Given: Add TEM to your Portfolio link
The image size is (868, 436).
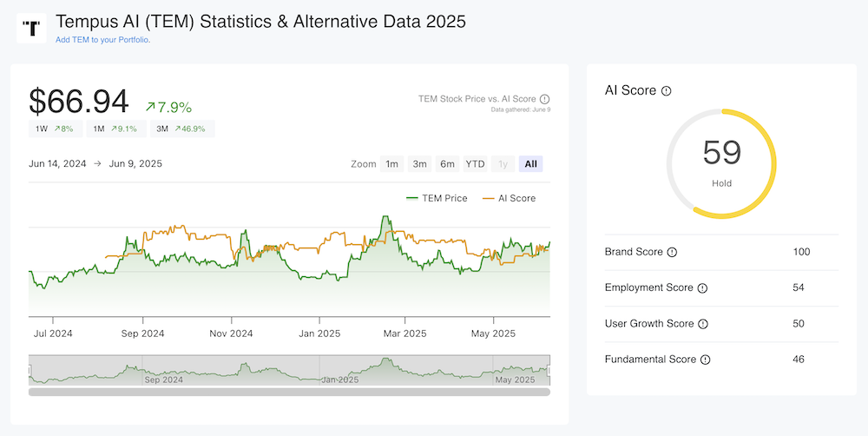Looking at the screenshot, I should (x=103, y=40).
